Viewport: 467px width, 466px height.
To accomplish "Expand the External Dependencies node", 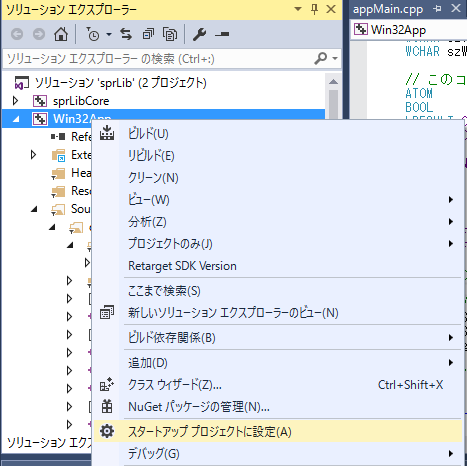I will coord(33,155).
